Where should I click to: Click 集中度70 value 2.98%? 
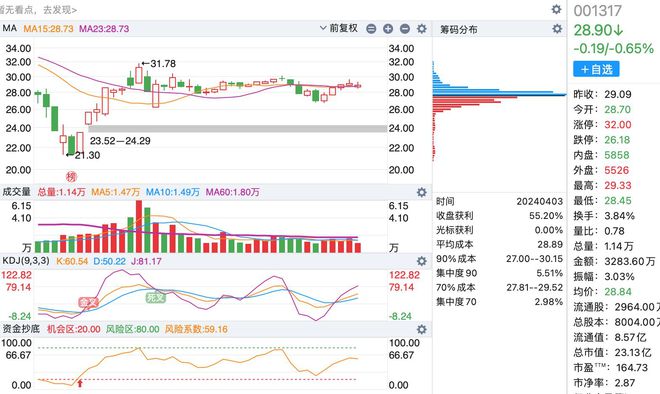click(549, 302)
